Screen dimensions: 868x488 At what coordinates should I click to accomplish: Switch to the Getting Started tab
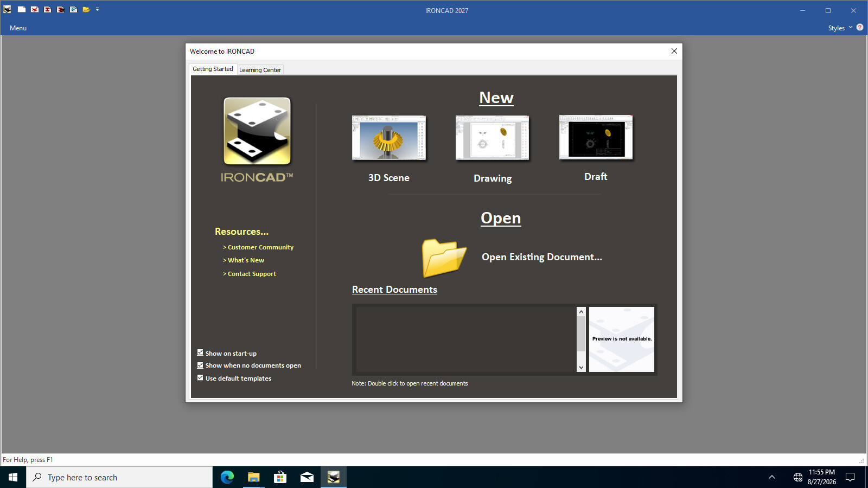pos(213,69)
